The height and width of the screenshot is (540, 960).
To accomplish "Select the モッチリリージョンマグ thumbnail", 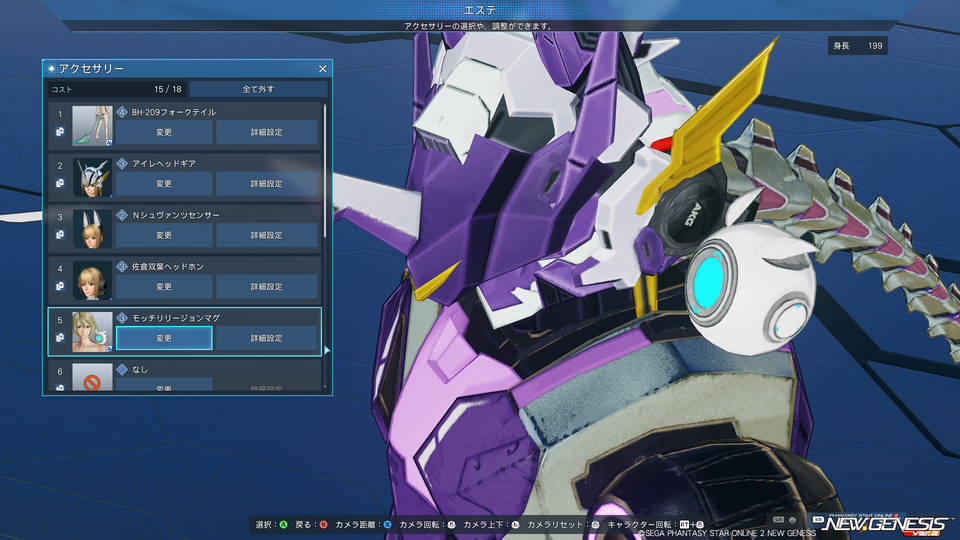I will tap(92, 331).
